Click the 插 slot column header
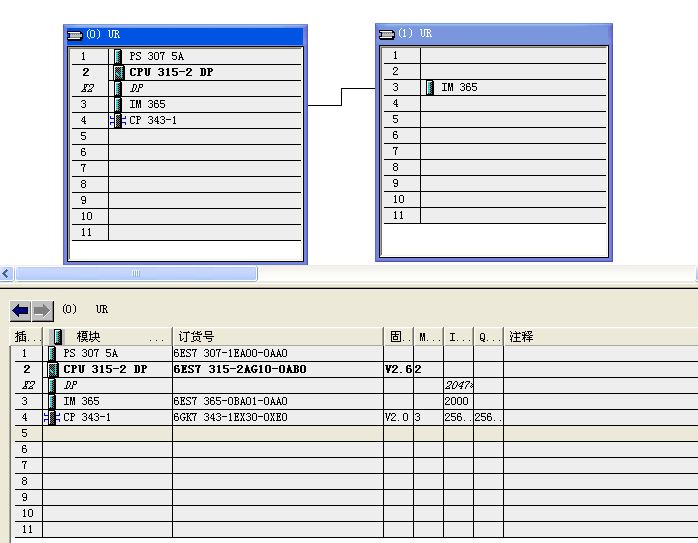Image resolution: width=698 pixels, height=543 pixels. [x=26, y=336]
